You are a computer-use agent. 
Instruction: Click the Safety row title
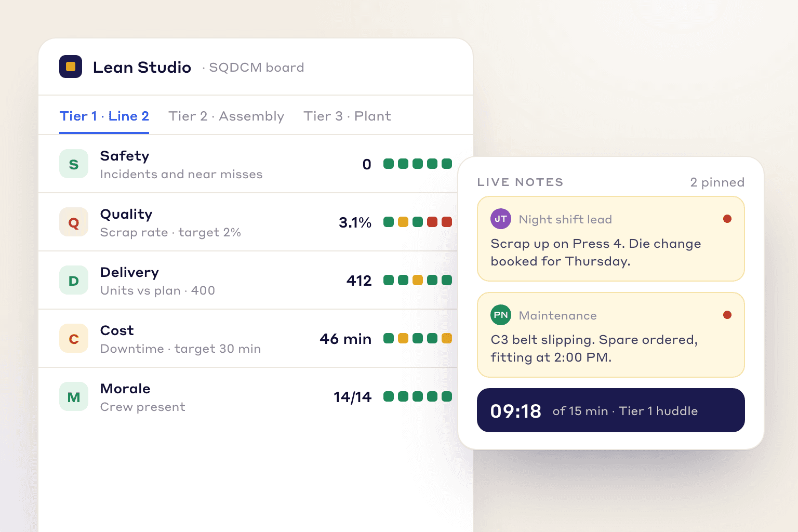125,156
